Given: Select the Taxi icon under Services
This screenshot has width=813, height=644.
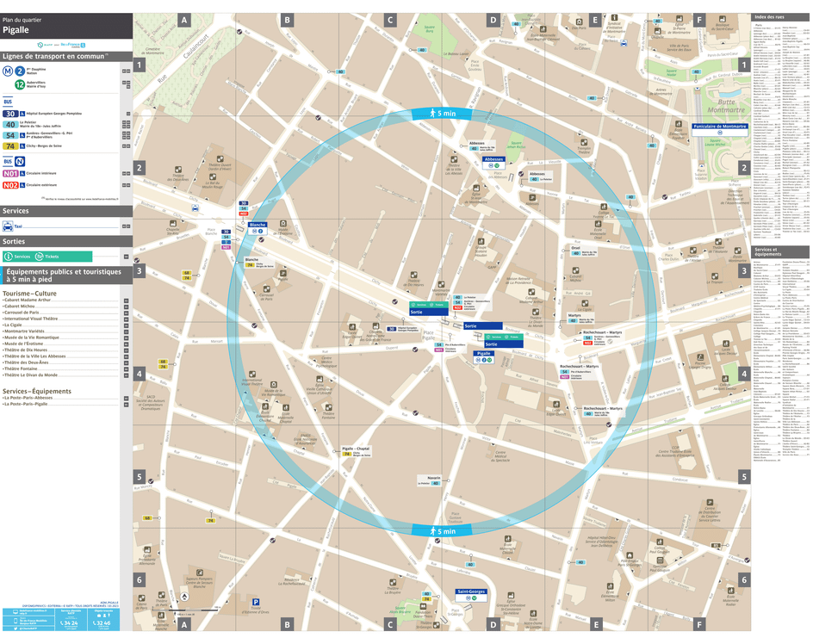Looking at the screenshot, I should point(8,226).
